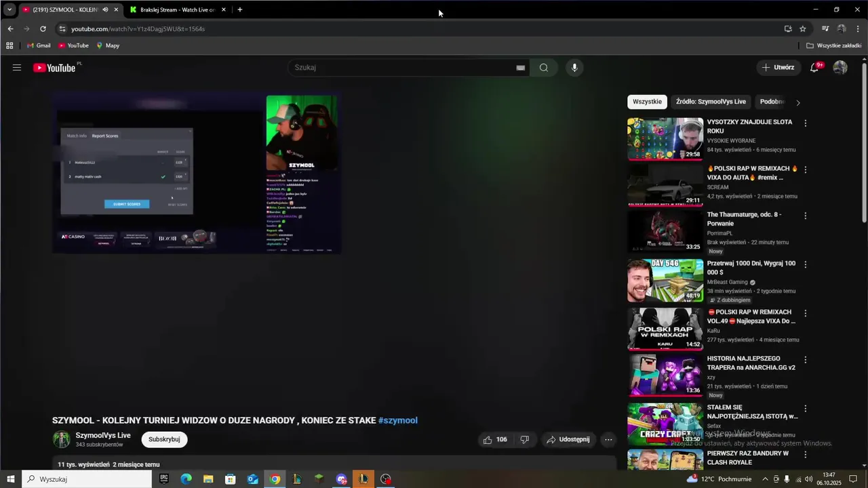Image resolution: width=868 pixels, height=488 pixels.
Task: Open Wszystkie zakładki bookmarks folder
Action: (x=834, y=45)
